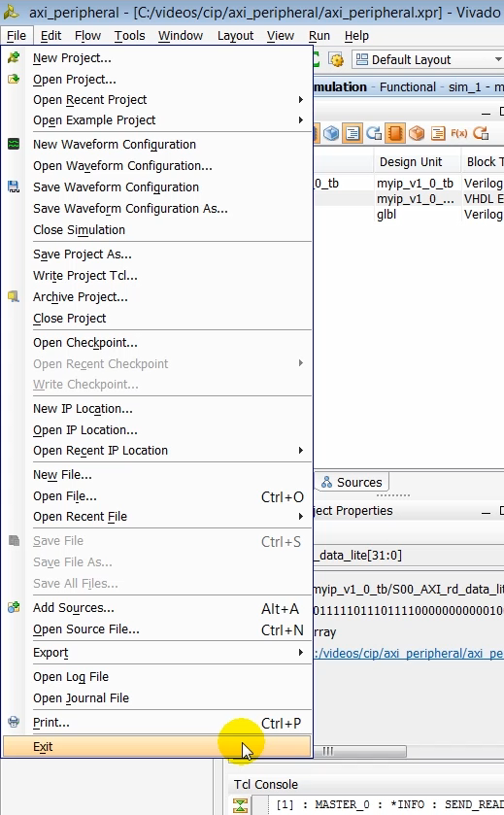
Task: Click the orange text-lines filter icon
Action: click(438, 134)
